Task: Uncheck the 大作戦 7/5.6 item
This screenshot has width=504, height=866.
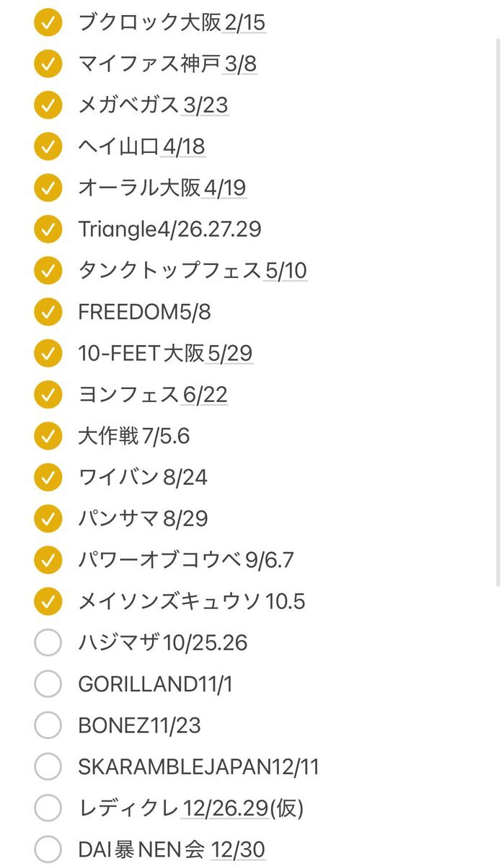Action: tap(48, 436)
